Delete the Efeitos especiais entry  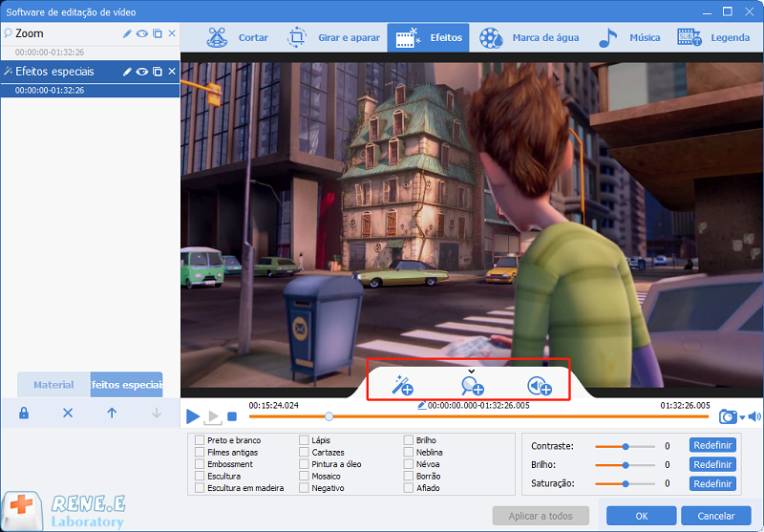[x=172, y=71]
